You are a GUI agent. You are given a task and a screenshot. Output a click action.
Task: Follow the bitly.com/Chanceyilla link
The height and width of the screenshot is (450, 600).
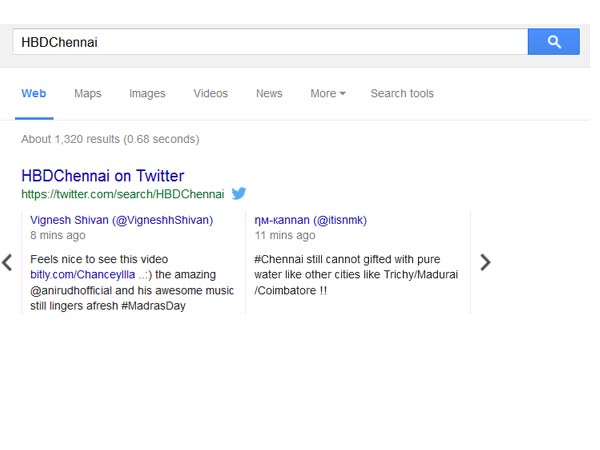tap(82, 274)
